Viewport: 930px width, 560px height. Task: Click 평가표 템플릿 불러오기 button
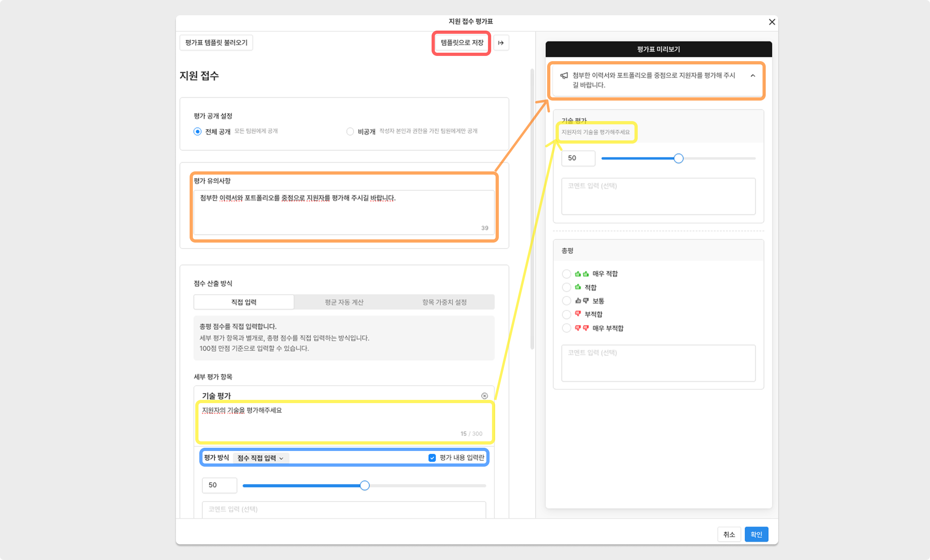[x=216, y=43]
